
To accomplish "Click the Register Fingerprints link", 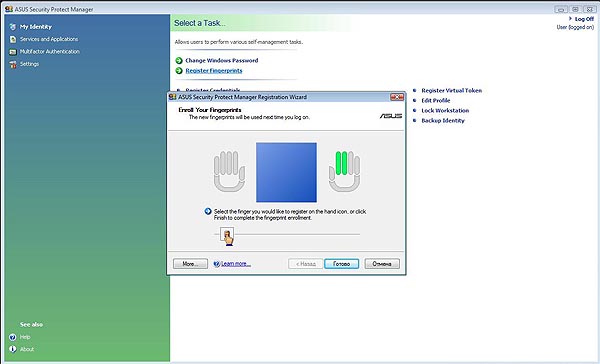I will [x=214, y=71].
